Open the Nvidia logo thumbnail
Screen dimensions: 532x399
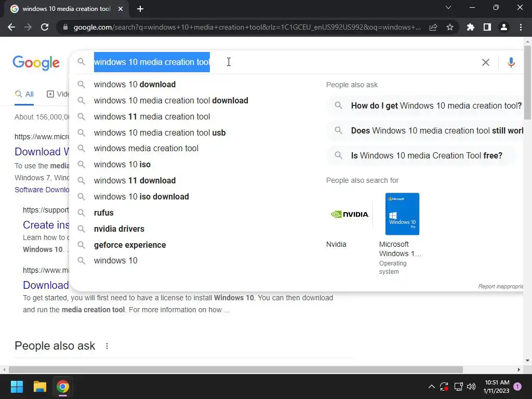pos(350,214)
